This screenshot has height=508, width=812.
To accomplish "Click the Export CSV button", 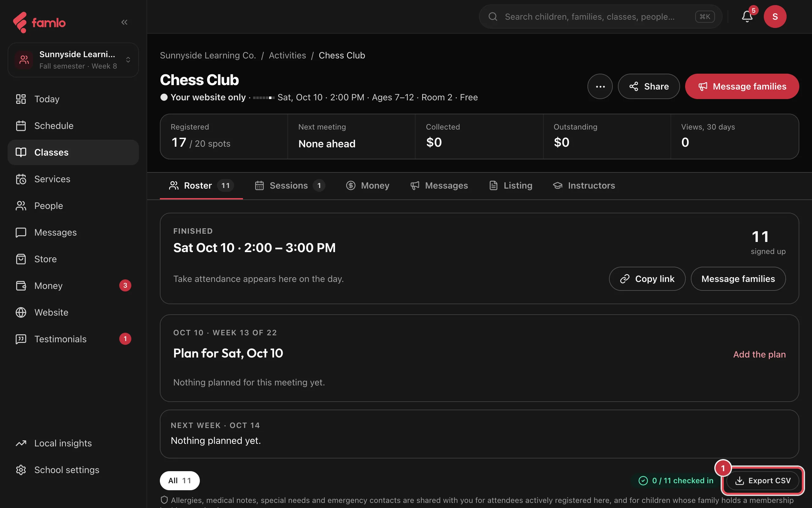I will pos(763,481).
